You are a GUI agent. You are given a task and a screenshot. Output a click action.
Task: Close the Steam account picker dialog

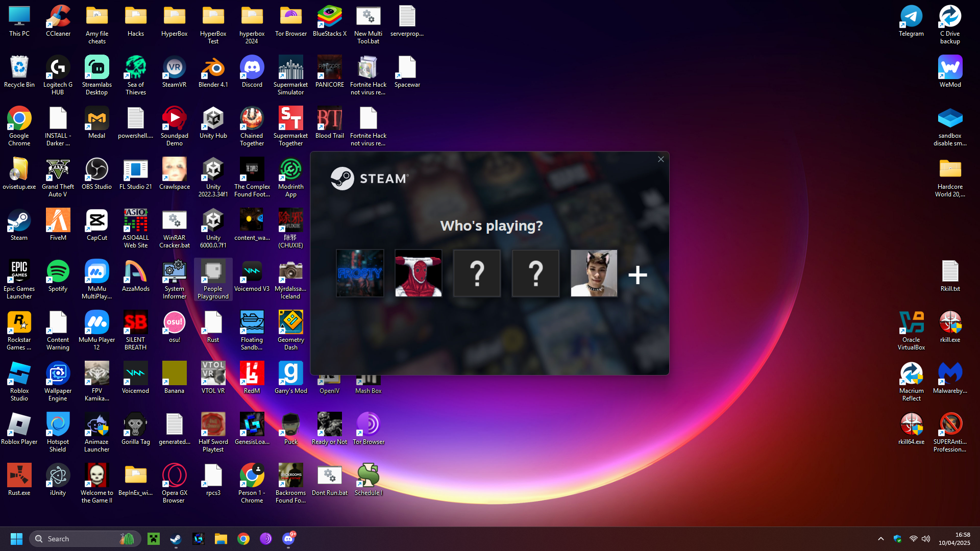pos(661,159)
